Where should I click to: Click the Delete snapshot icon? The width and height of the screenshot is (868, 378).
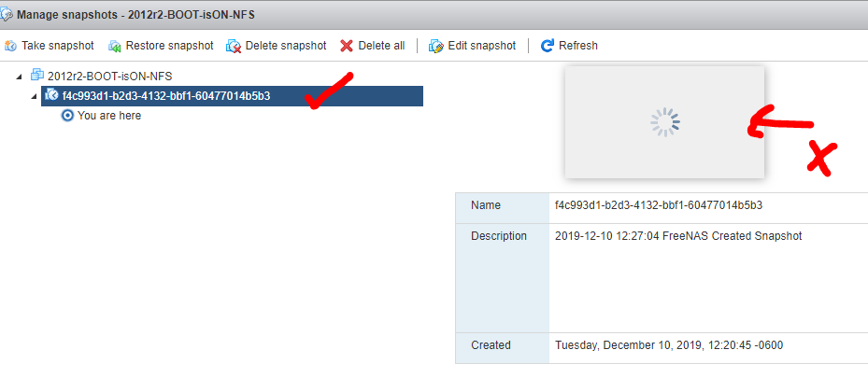[234, 46]
